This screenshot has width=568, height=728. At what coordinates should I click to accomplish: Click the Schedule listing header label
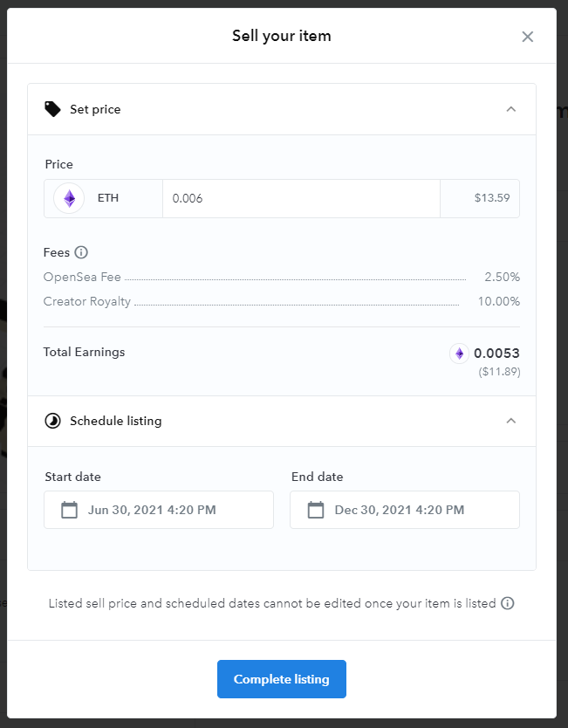pyautogui.click(x=116, y=421)
